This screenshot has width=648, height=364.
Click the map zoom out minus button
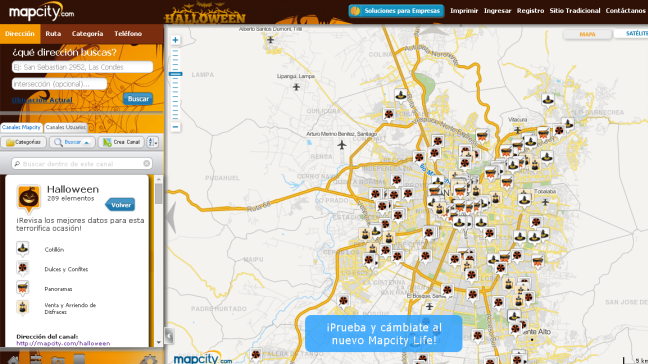click(175, 127)
